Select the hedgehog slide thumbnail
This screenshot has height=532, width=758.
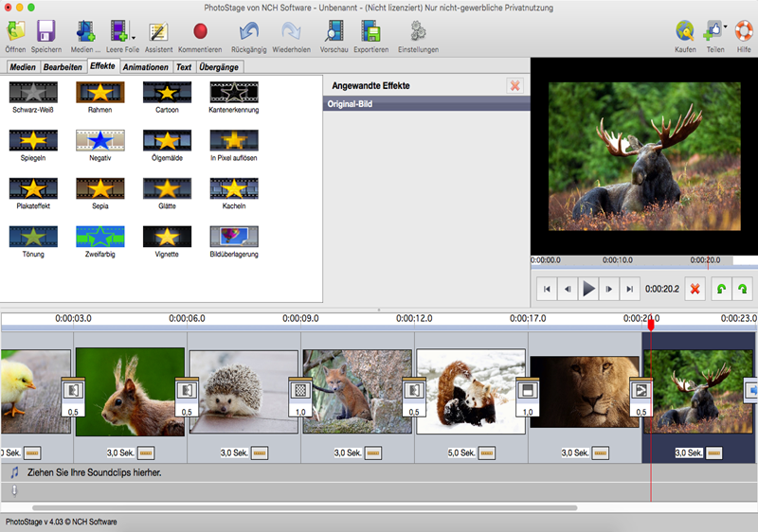244,392
